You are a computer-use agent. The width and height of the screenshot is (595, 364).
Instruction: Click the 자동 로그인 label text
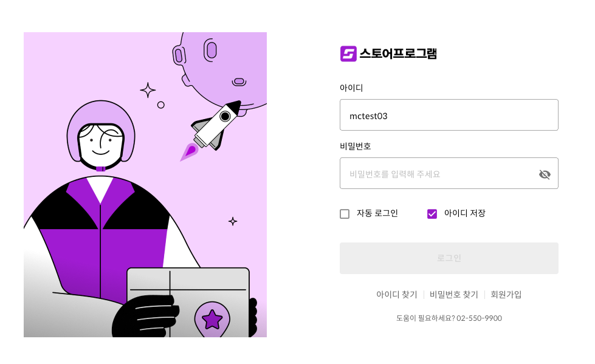point(377,213)
